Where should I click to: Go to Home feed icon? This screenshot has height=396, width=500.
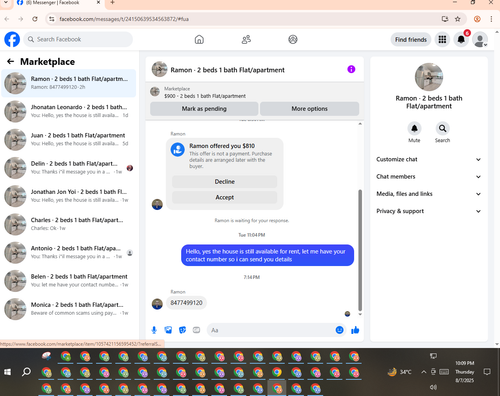(x=199, y=39)
